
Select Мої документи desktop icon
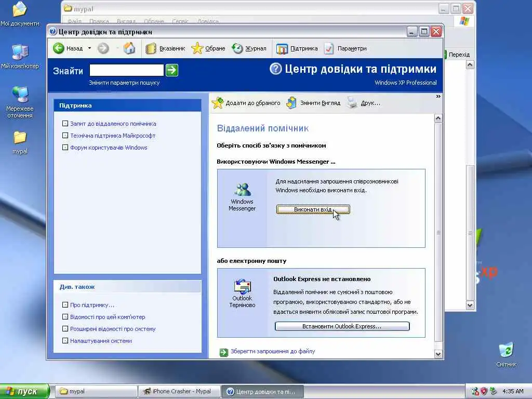tap(20, 14)
